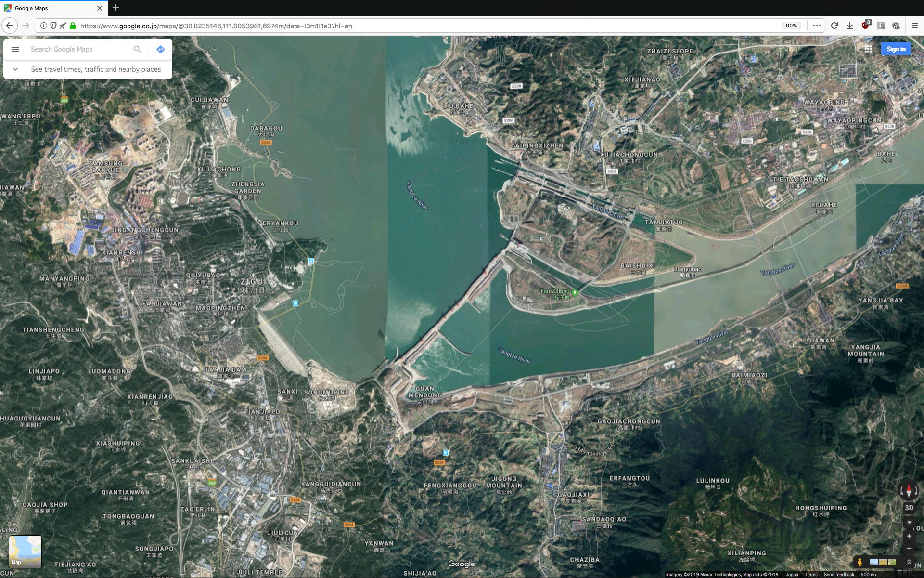Switch to Map view via layer thumbnail
This screenshot has height=578, width=924.
coord(25,551)
